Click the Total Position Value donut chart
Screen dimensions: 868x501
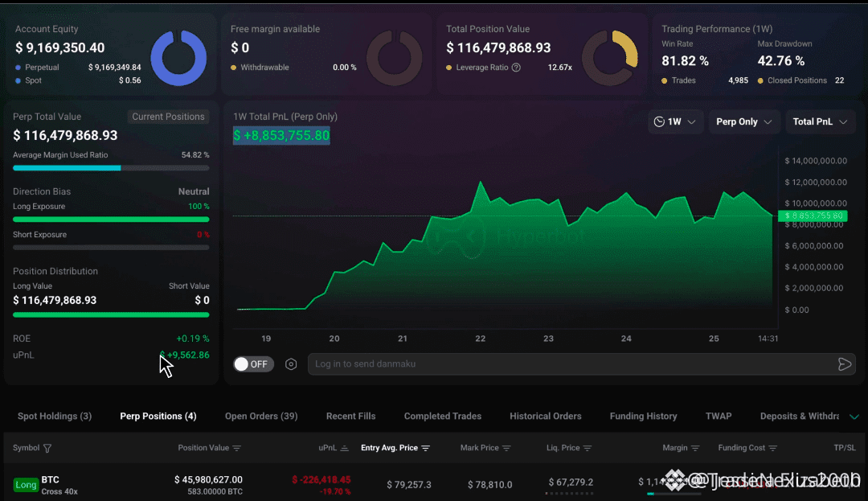pyautogui.click(x=609, y=58)
